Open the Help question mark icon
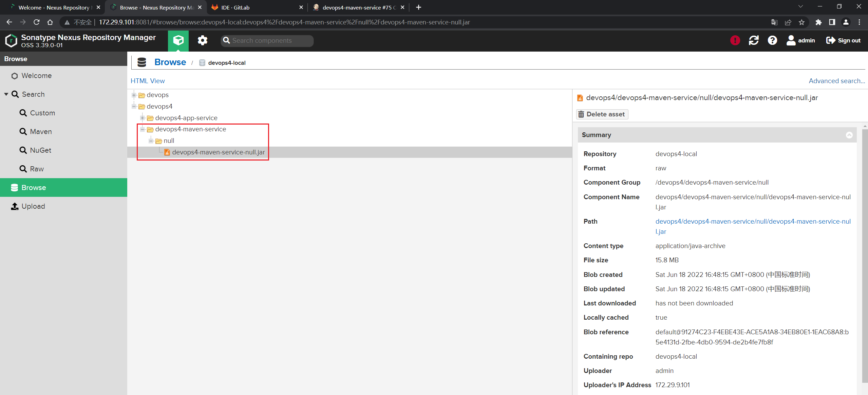 (x=772, y=40)
